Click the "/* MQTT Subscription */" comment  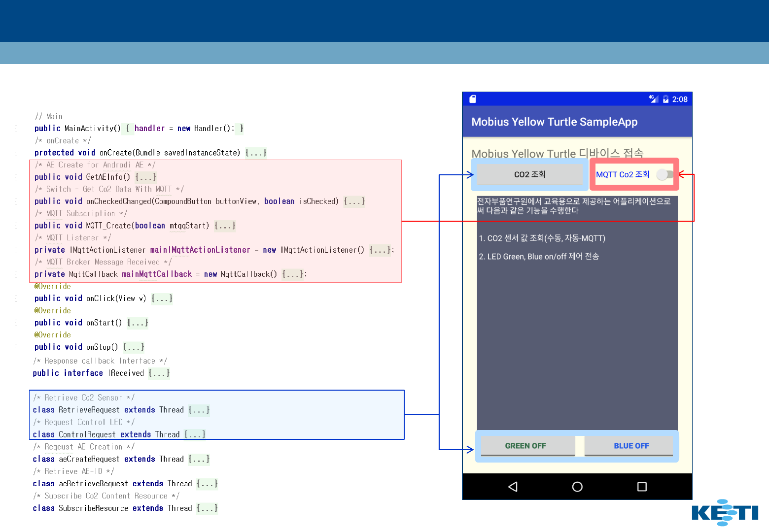click(81, 213)
